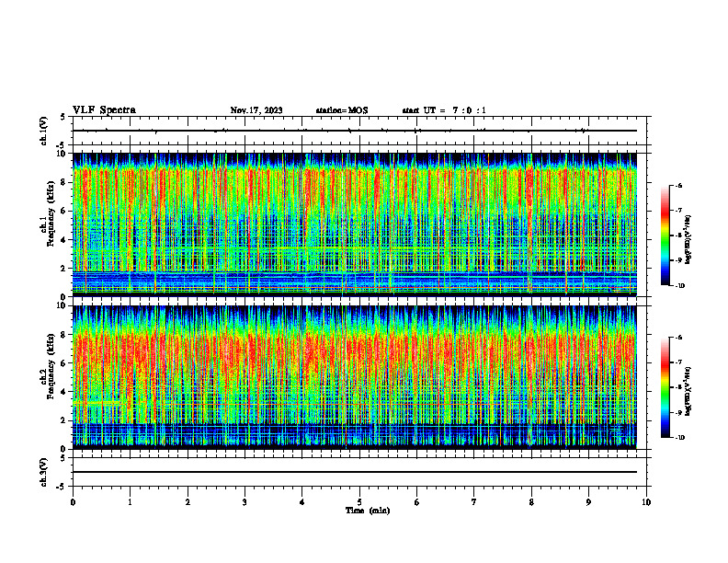Click the "-6" label on ch.2 colorbar
Viewport: 728px width, 563px height.
(x=679, y=338)
